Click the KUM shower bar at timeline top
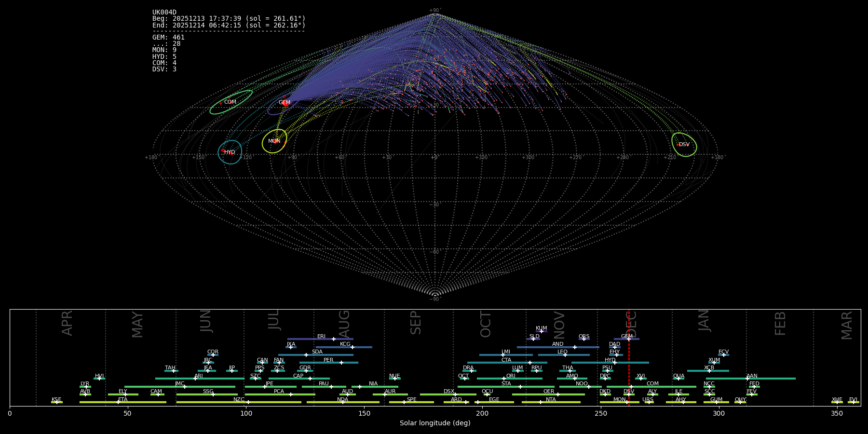Screen dimensions: 868x434 click(542, 331)
